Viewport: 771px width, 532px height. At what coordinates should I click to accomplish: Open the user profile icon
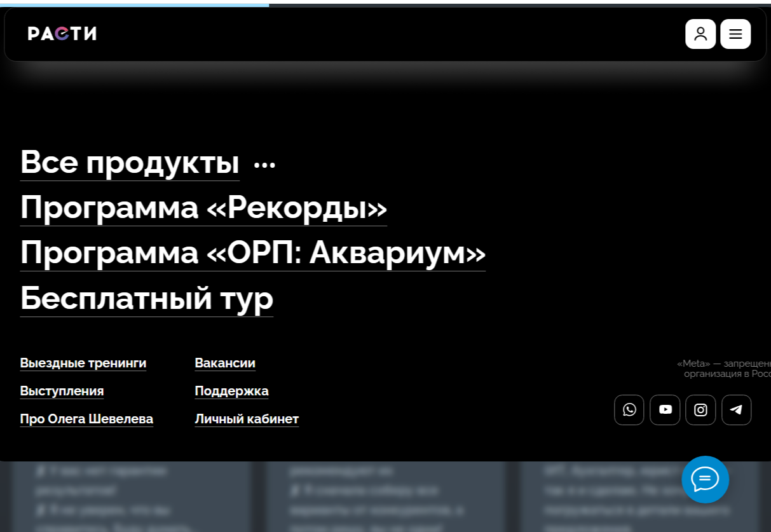[x=700, y=34]
